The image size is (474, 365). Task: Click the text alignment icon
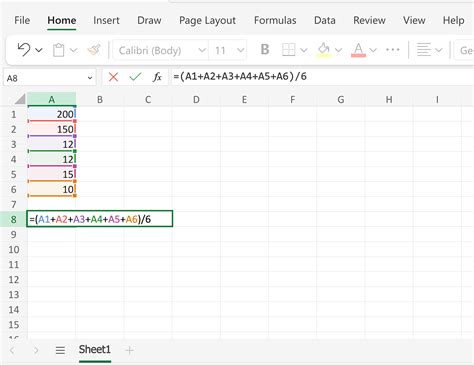coord(424,50)
